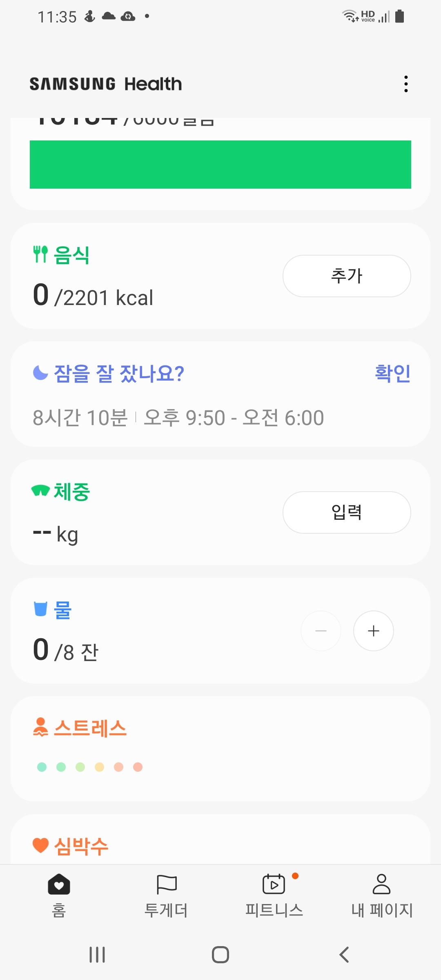Tap the 확인 link on the sleep card
Screen dimensions: 441x980
pos(392,373)
